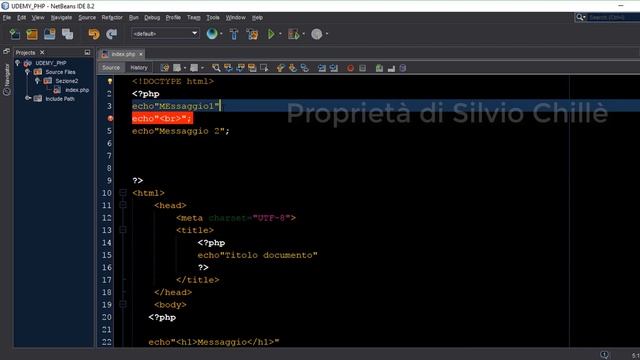Click the code text echo"Titolo documento"
Image resolution: width=640 pixels, height=360 pixels.
[258, 255]
